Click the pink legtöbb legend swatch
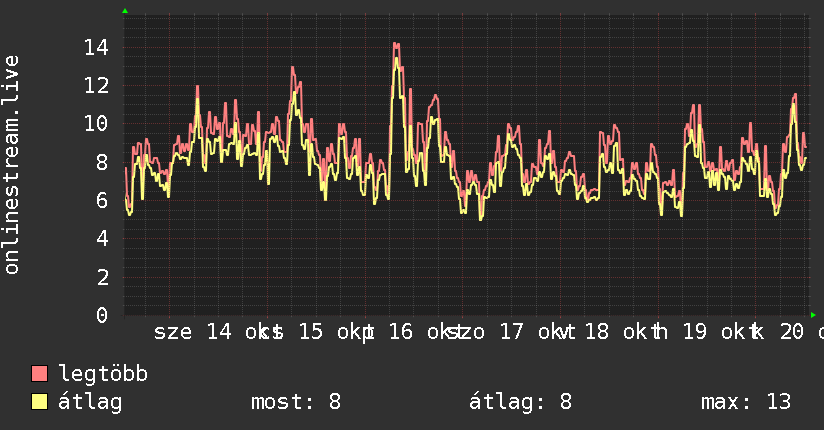 (39, 374)
